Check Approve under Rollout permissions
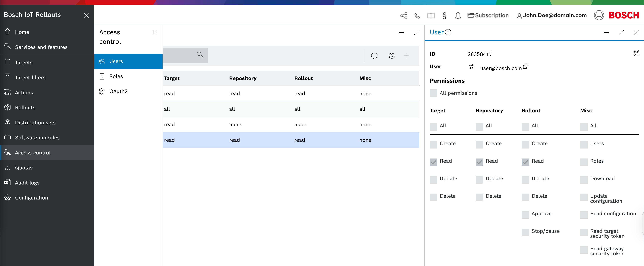This screenshot has height=266, width=644. pos(525,215)
